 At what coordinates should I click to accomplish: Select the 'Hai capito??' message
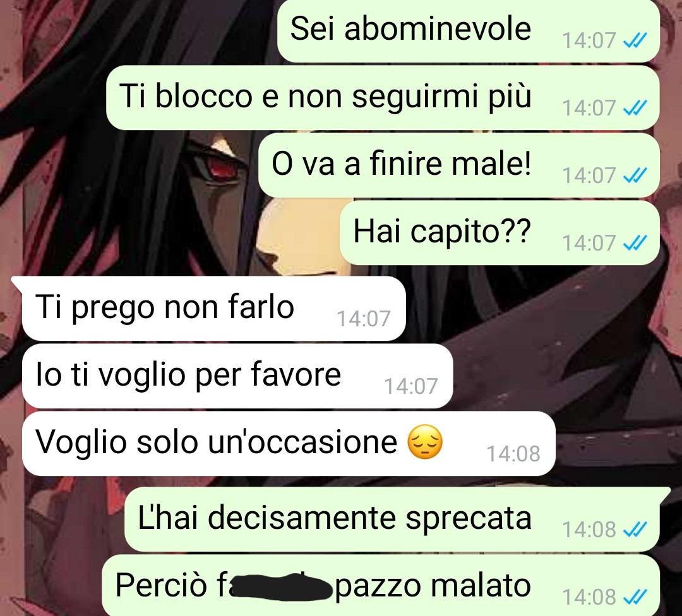coord(500,232)
